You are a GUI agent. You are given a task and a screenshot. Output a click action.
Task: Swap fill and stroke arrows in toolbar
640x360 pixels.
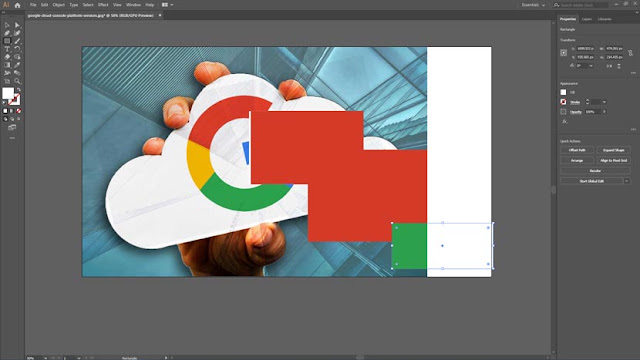[18, 89]
